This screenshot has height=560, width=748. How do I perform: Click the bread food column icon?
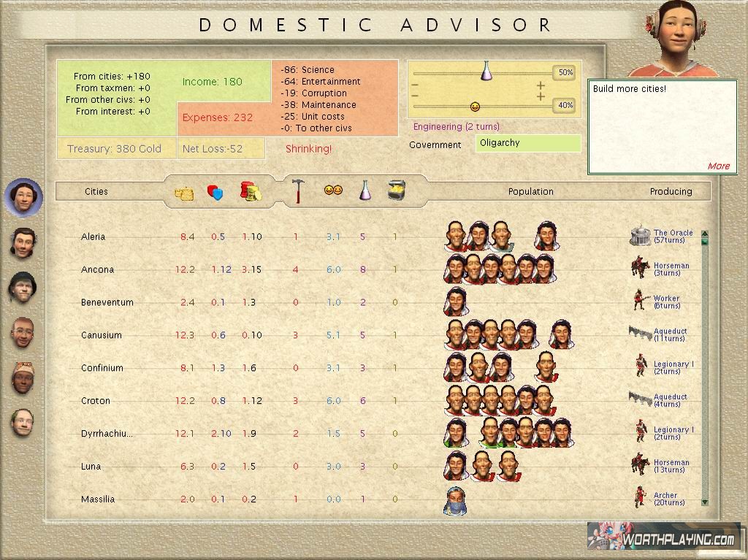(x=184, y=193)
